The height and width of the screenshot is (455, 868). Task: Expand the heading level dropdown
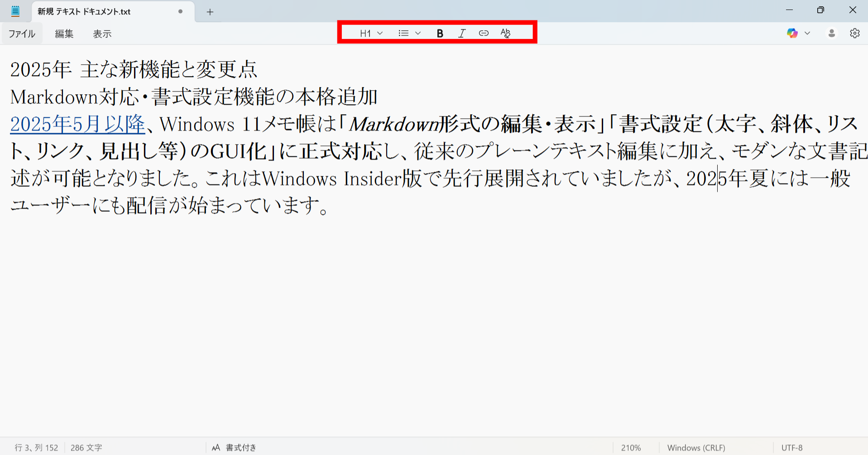coord(380,33)
